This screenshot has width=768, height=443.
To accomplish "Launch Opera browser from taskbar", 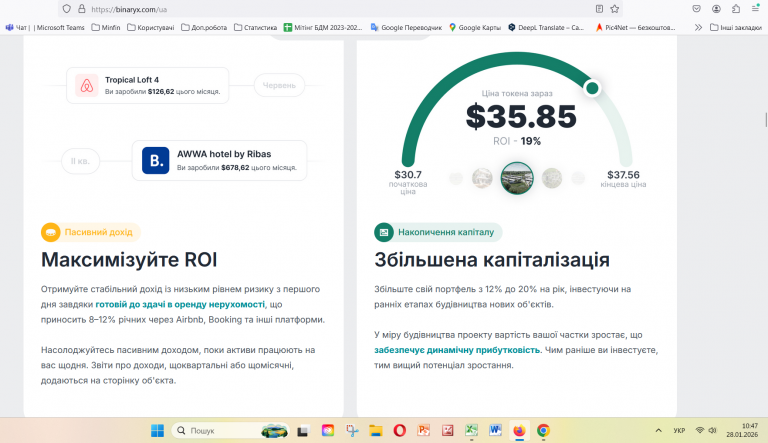I will pyautogui.click(x=400, y=431).
